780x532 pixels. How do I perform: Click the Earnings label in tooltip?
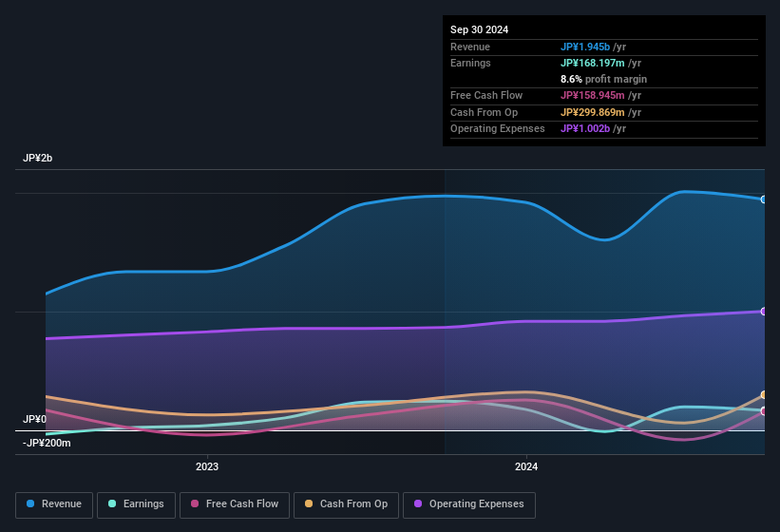pos(470,63)
